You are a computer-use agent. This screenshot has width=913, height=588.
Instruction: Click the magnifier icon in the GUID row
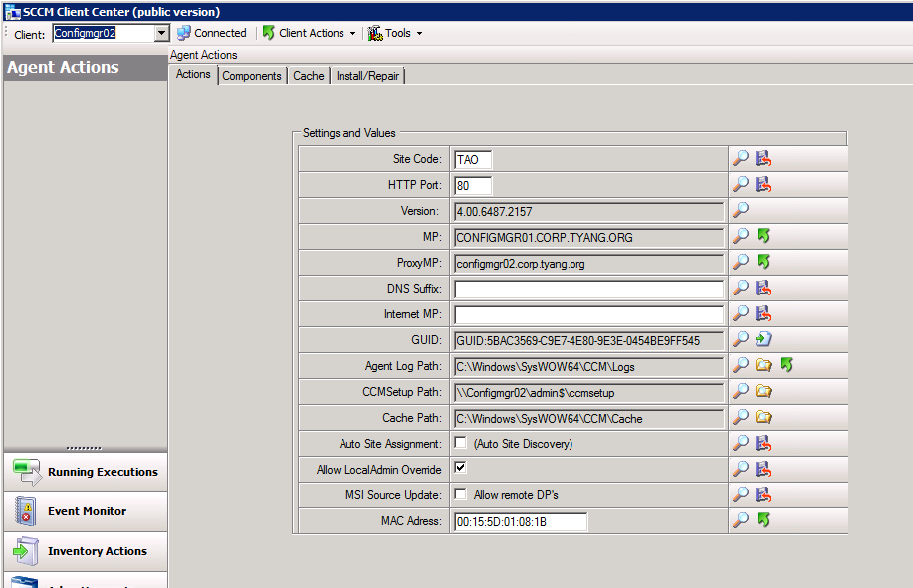[740, 339]
